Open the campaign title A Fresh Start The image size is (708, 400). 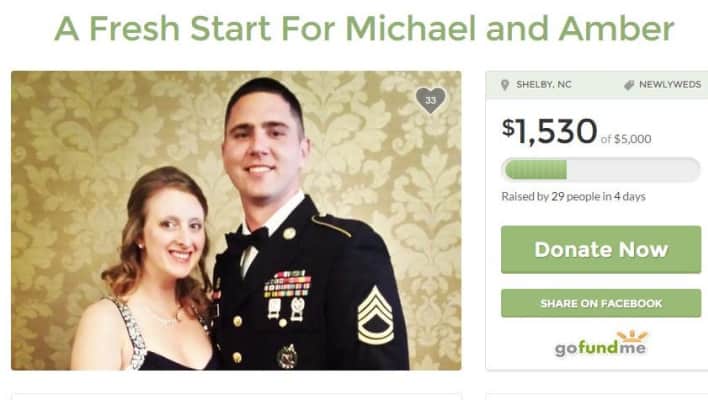(364, 28)
